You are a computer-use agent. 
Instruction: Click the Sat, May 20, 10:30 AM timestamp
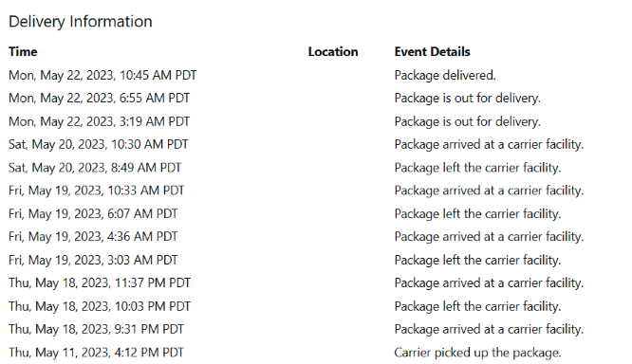(x=98, y=144)
